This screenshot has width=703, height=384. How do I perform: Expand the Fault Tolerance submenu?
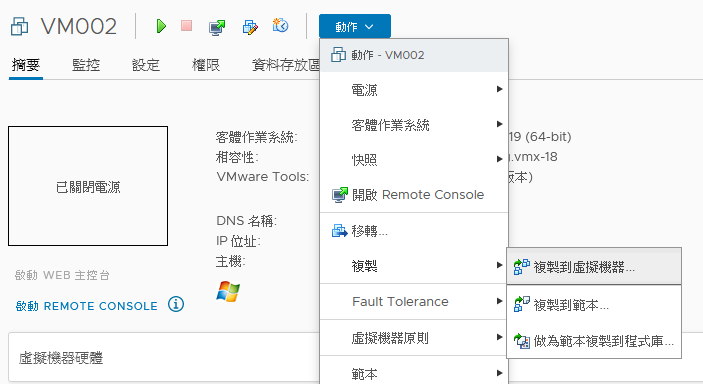(414, 301)
